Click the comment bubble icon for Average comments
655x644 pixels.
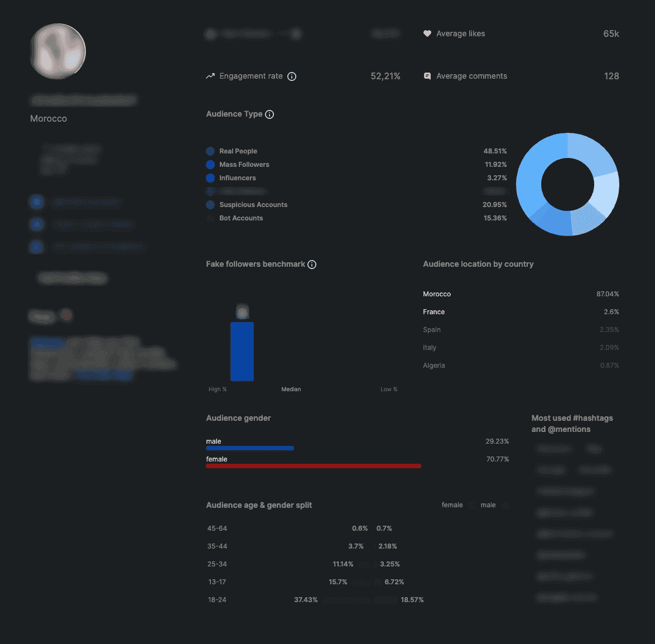pyautogui.click(x=427, y=76)
